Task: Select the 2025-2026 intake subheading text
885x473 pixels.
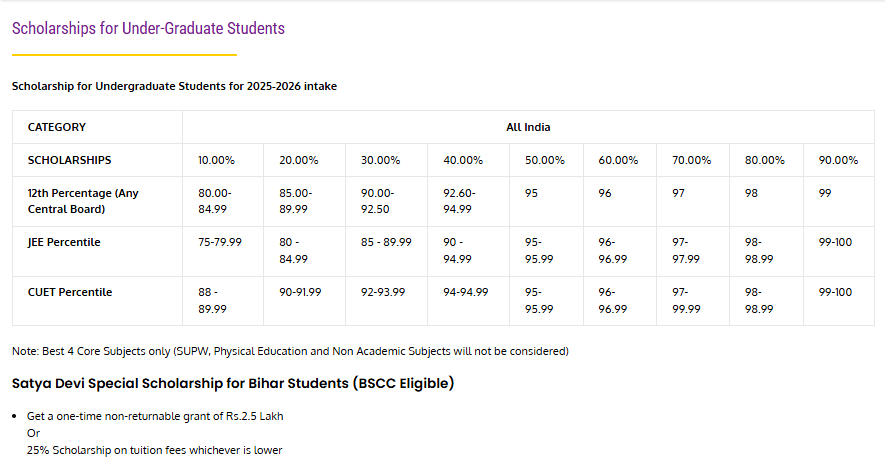Action: click(x=174, y=86)
